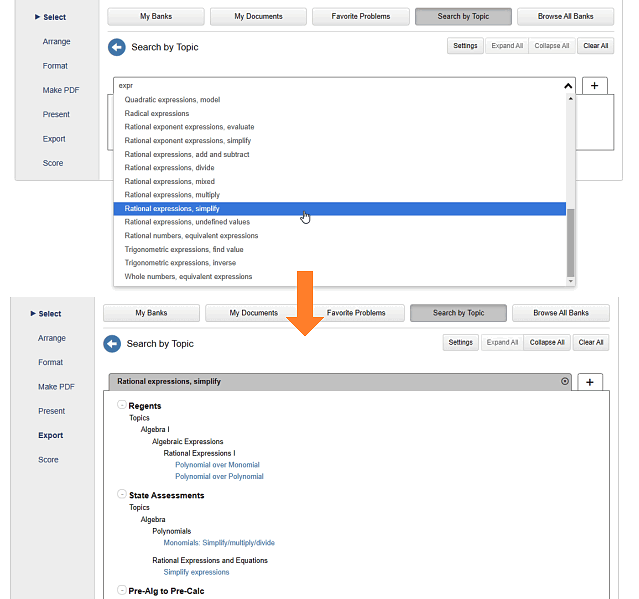Click Expand All in the upper panel
639x599 pixels.
tap(507, 46)
